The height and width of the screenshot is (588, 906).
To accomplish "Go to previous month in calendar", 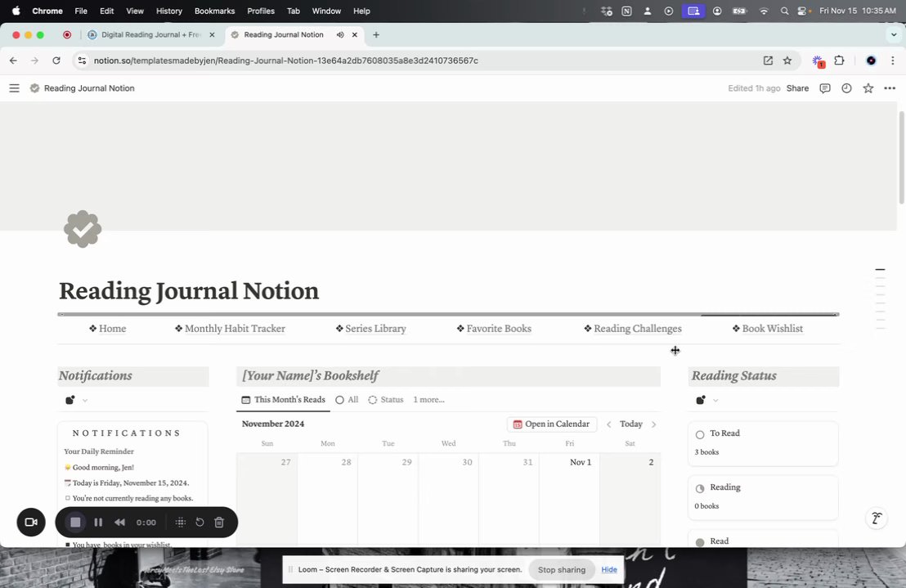I will pos(608,424).
